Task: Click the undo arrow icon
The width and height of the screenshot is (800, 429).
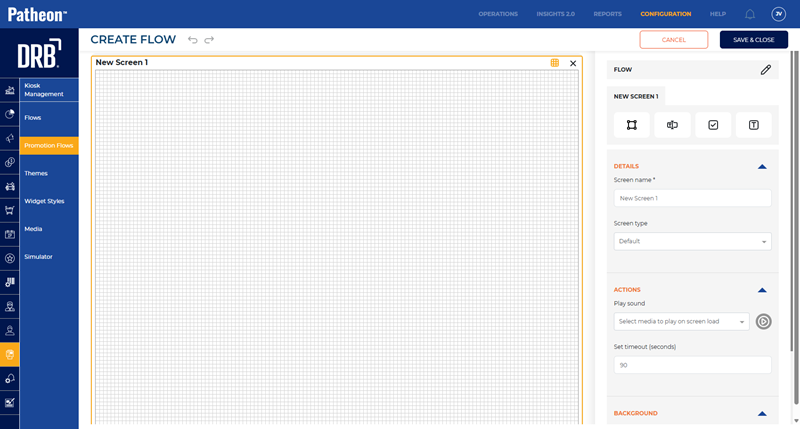Action: (x=193, y=40)
